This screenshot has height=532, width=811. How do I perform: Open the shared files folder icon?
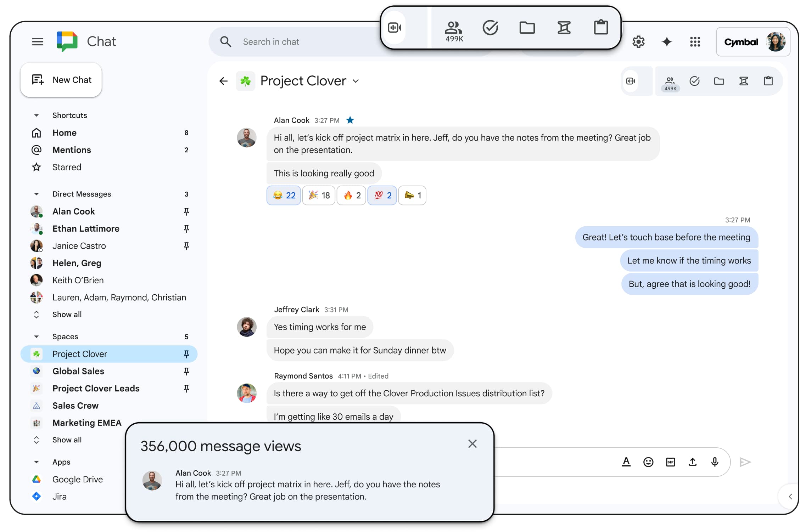(719, 81)
